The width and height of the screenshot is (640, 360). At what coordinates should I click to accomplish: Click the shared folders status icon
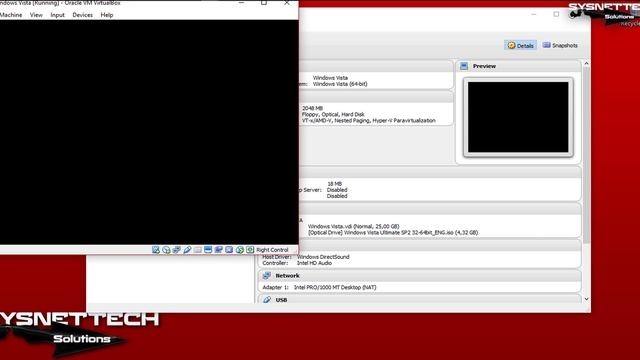pos(198,250)
